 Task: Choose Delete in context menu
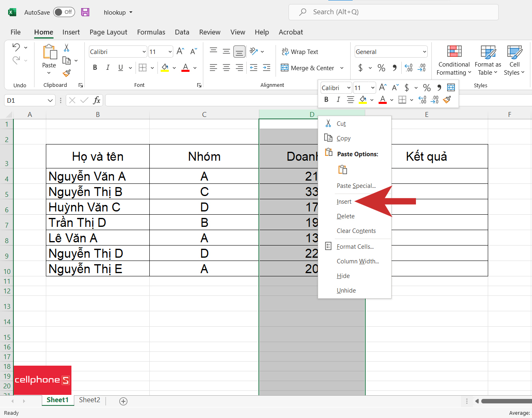tap(354, 216)
